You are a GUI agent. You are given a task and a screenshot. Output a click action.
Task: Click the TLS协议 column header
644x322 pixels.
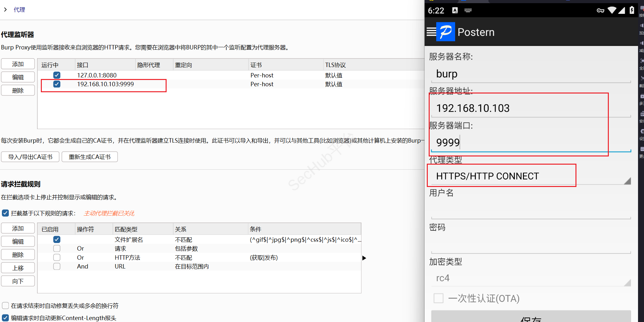tap(374, 65)
